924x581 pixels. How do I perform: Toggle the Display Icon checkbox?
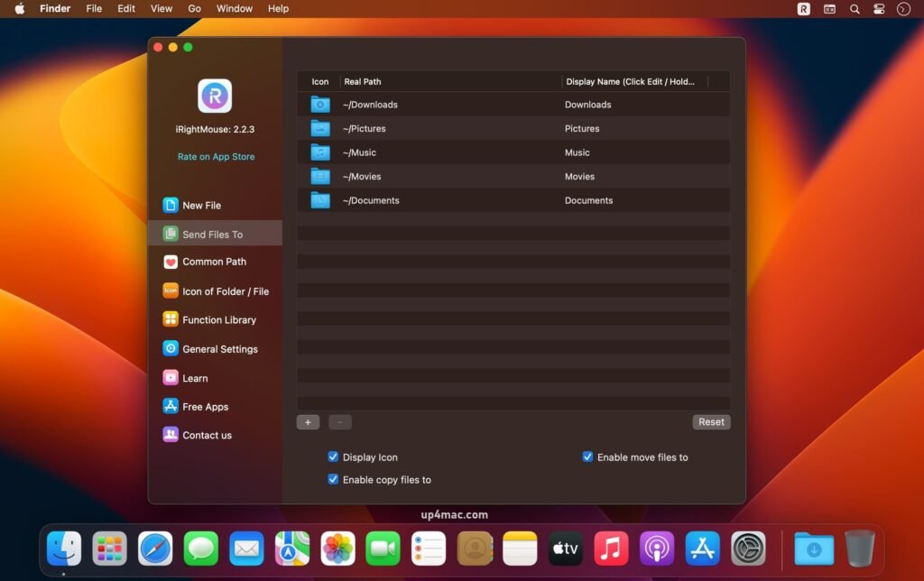click(x=333, y=456)
